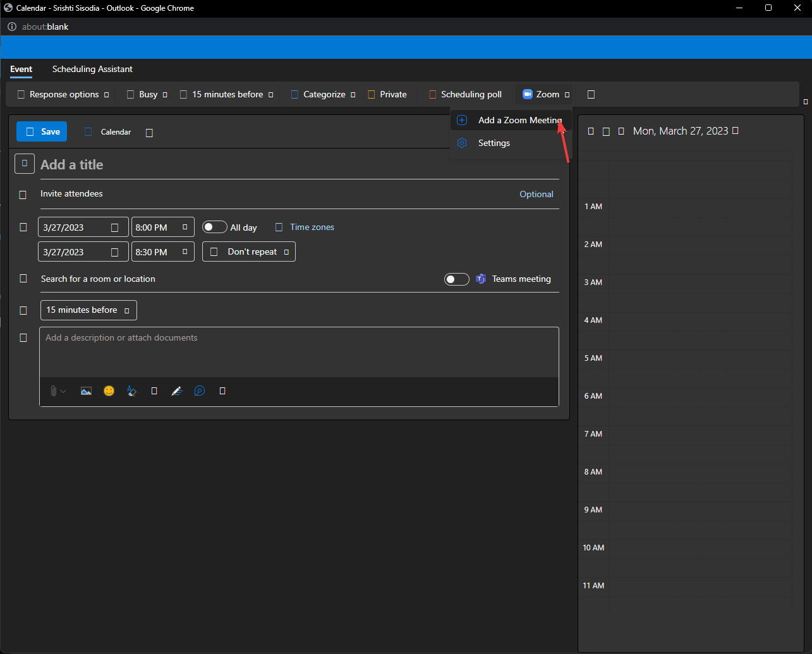
Task: Click the Microsoft Teams logo icon
Action: click(481, 279)
